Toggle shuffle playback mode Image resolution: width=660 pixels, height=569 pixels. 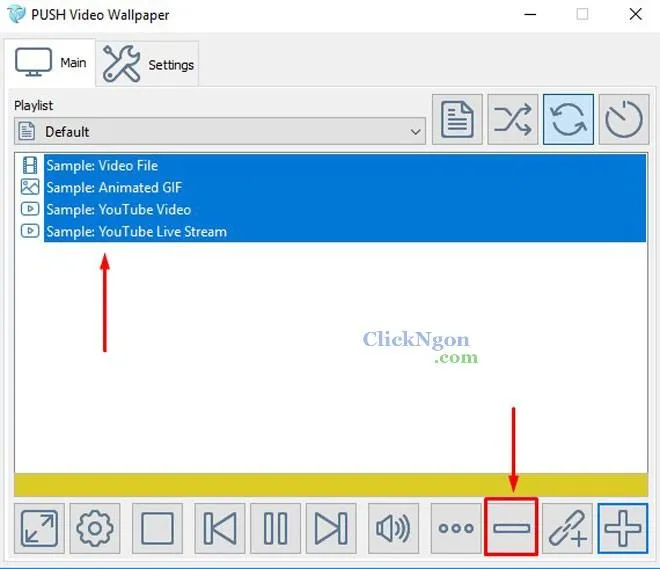[x=513, y=120]
